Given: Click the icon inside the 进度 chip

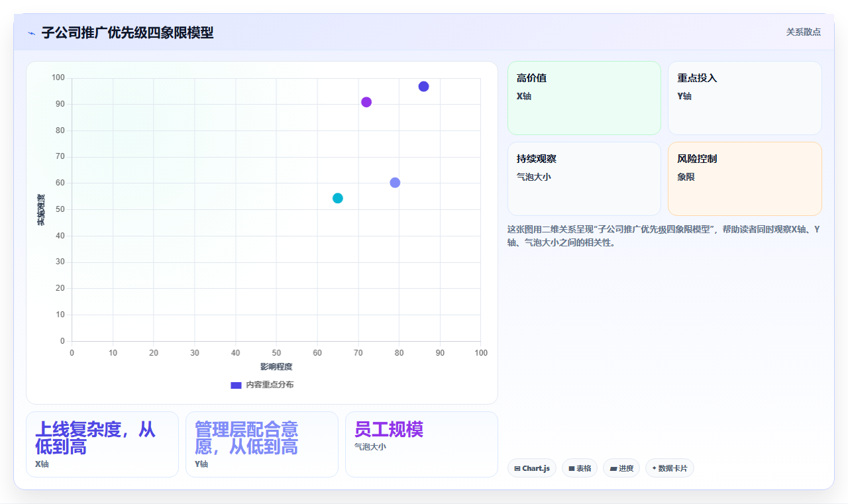Looking at the screenshot, I should [613, 469].
